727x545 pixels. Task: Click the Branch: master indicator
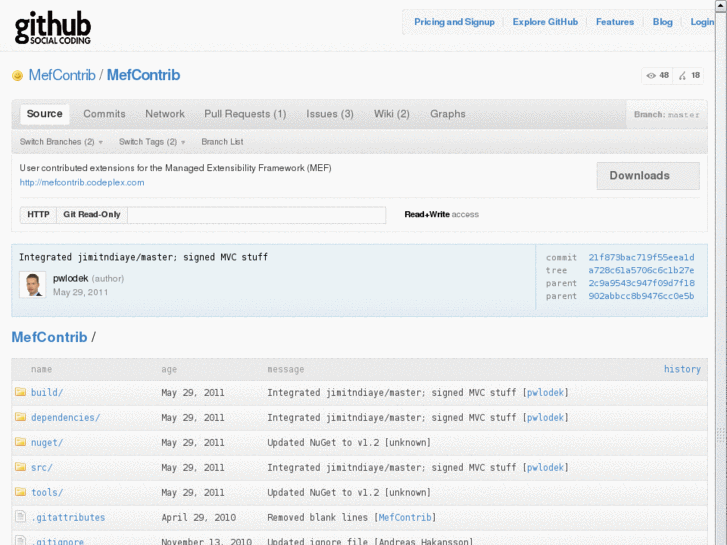coord(666,115)
